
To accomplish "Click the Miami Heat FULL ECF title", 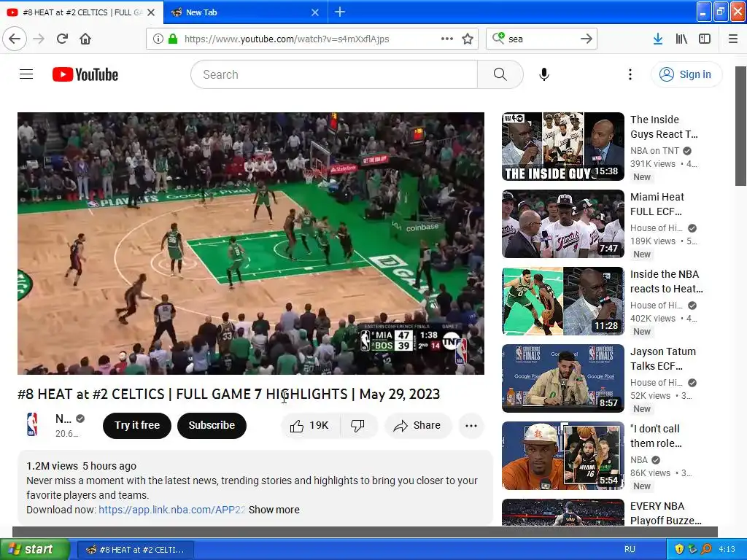I will (657, 204).
